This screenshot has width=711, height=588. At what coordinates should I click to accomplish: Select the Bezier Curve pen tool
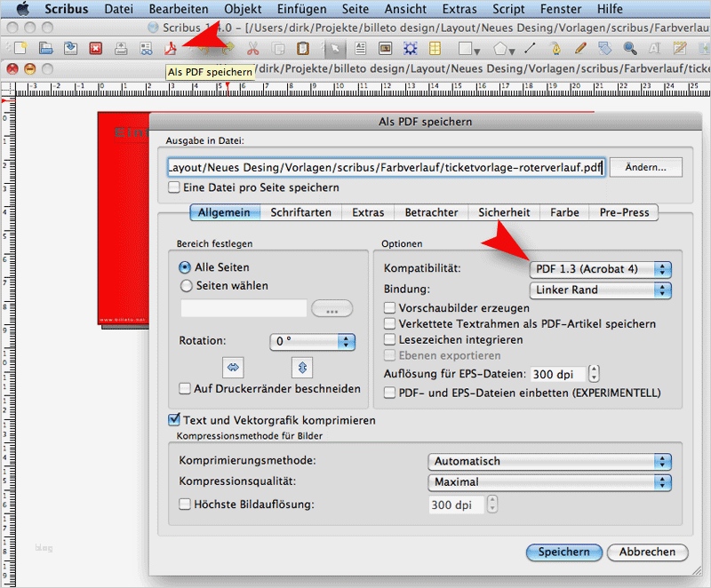click(x=555, y=48)
